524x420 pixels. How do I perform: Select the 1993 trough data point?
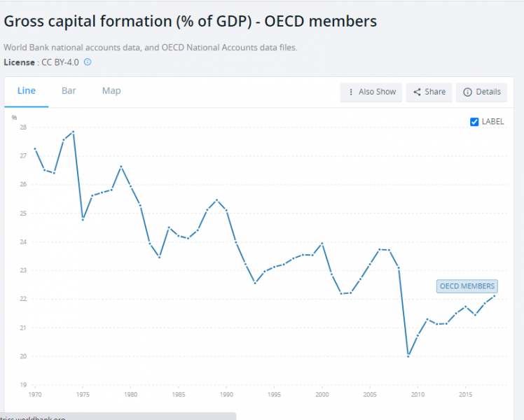255,283
